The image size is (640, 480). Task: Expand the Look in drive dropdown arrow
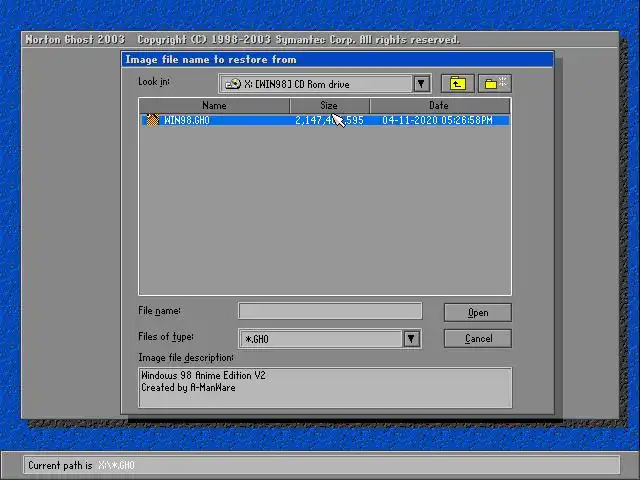point(421,84)
